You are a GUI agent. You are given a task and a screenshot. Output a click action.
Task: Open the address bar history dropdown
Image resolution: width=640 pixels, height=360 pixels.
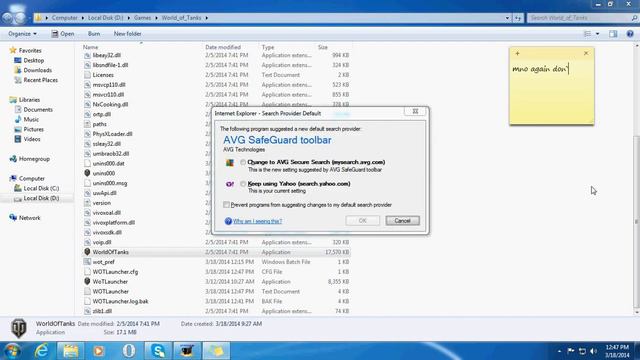(507, 18)
